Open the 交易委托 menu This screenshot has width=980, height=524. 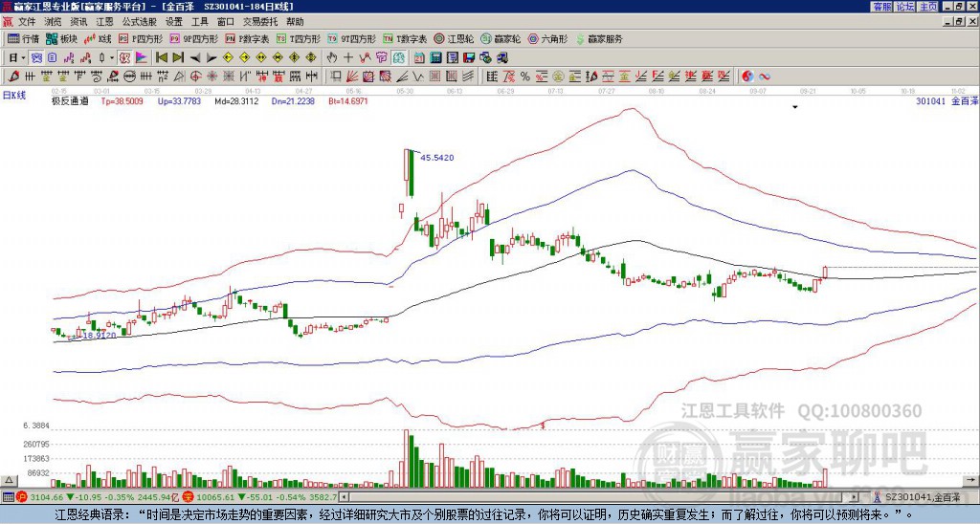click(260, 22)
